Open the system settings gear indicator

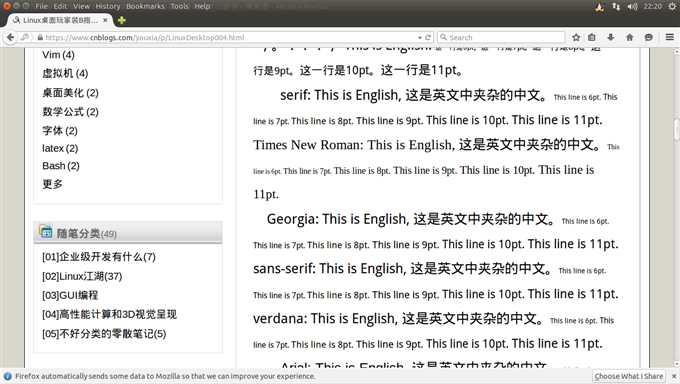coord(673,6)
